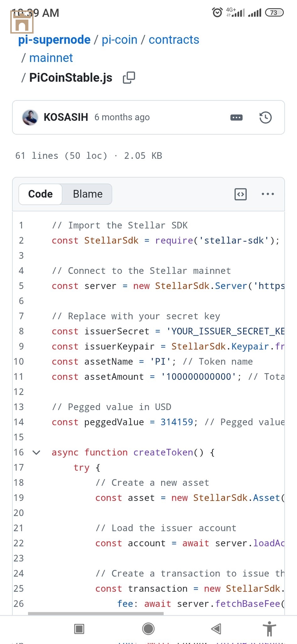Open the castle icon at top left

[x=22, y=22]
